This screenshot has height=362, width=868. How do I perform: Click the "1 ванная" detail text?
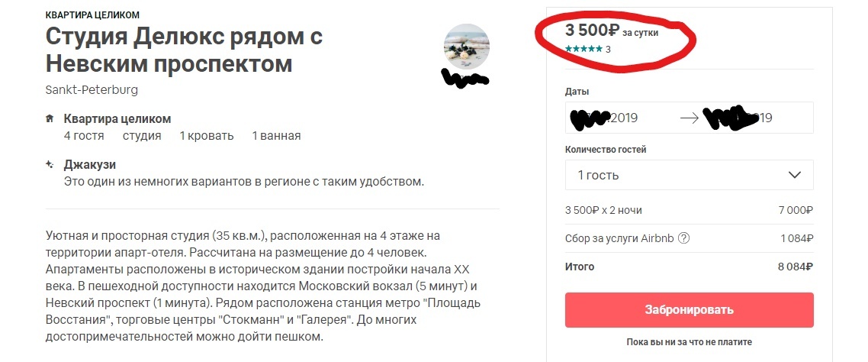[276, 136]
